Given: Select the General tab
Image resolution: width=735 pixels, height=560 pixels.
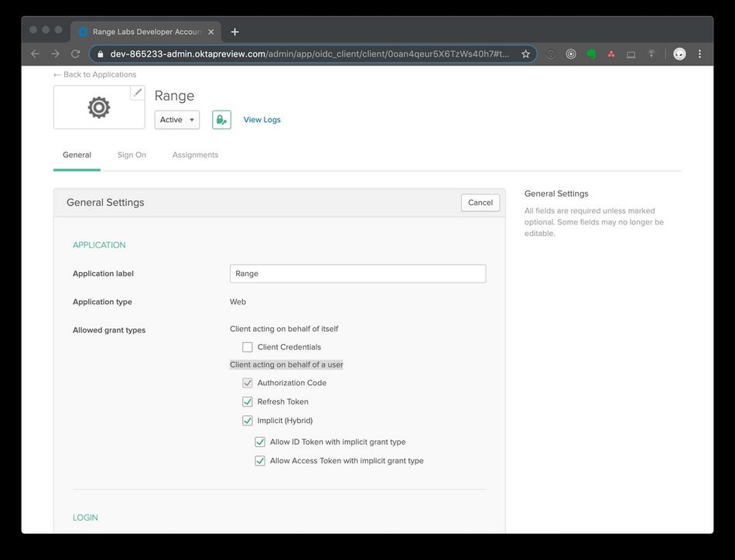Looking at the screenshot, I should 77,155.
